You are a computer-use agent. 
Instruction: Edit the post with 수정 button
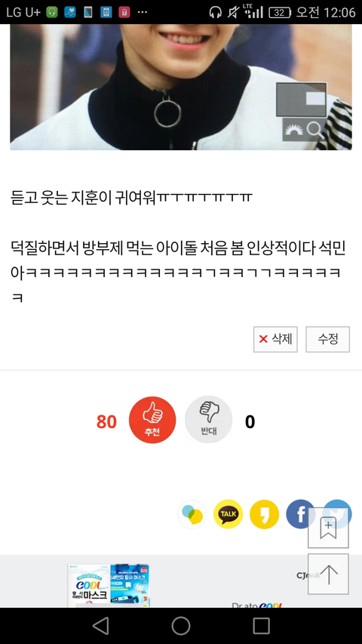pyautogui.click(x=327, y=339)
